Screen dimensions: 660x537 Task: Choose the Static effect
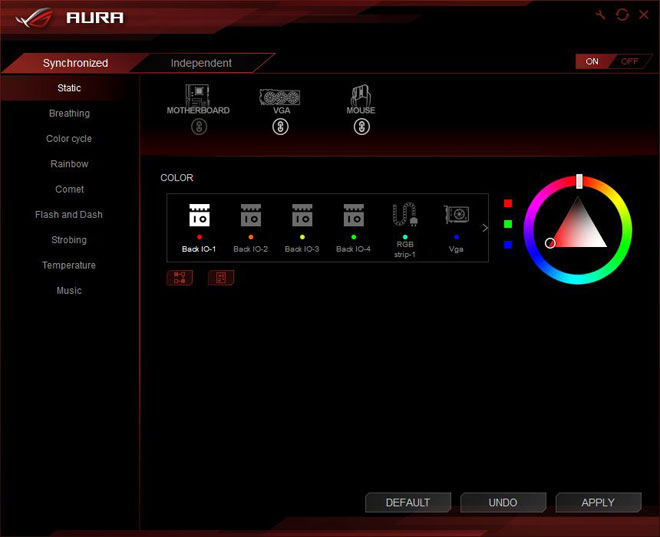click(69, 88)
